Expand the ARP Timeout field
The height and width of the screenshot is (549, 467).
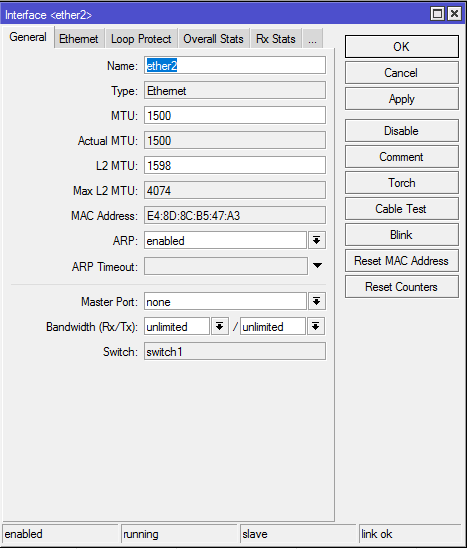click(317, 266)
